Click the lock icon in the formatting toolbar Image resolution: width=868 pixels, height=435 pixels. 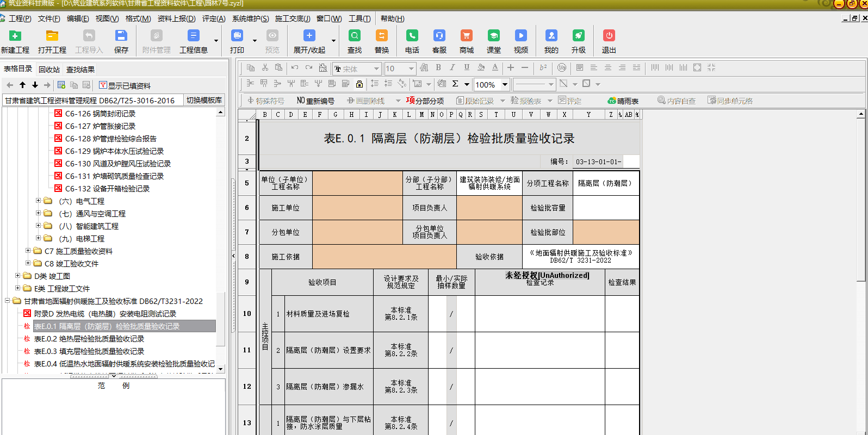point(359,84)
